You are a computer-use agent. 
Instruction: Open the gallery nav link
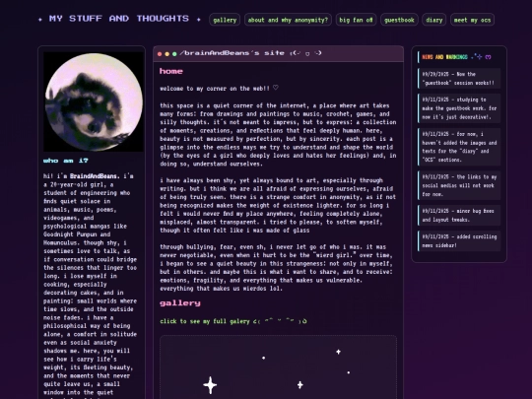225,20
